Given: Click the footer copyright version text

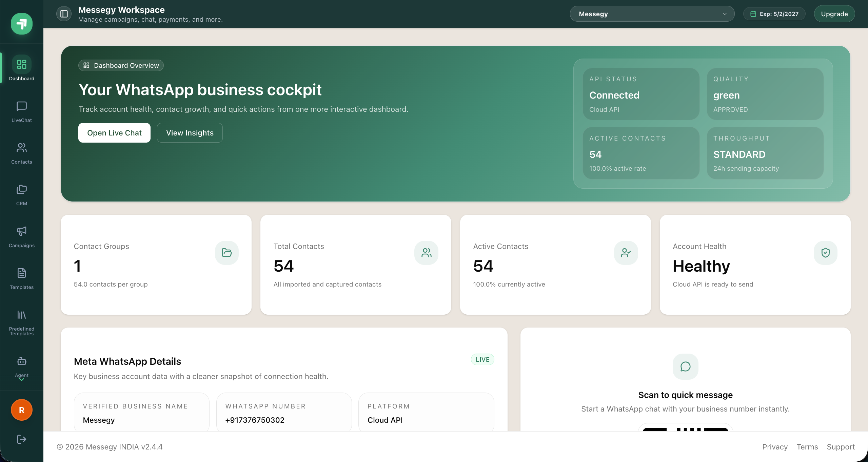Looking at the screenshot, I should [x=110, y=447].
